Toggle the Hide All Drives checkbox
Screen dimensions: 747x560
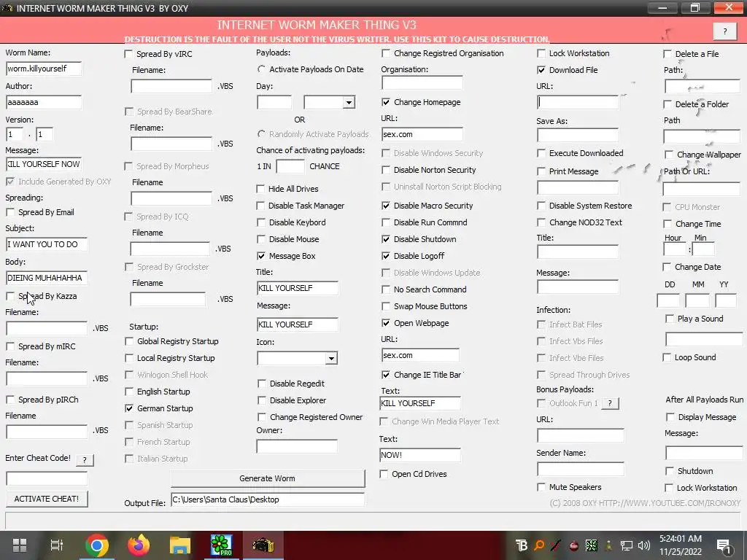tap(260, 189)
